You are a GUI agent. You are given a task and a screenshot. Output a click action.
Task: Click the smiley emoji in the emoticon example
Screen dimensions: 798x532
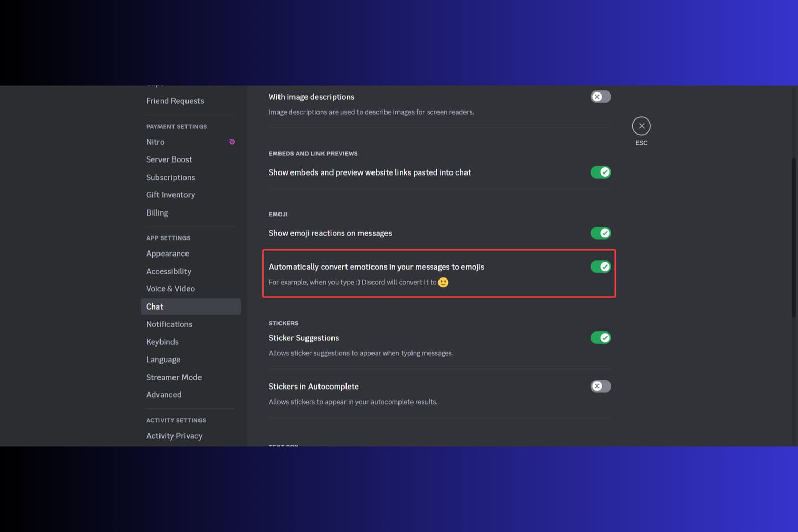(443, 282)
